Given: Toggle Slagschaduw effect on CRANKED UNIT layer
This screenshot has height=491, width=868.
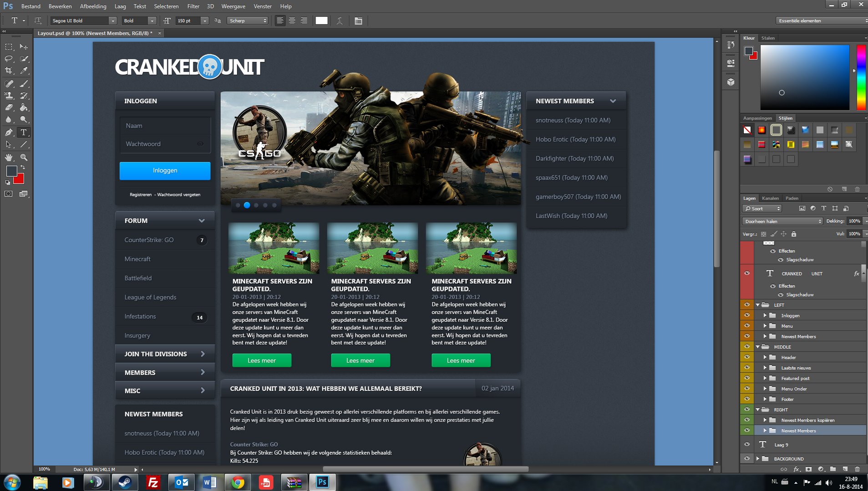Looking at the screenshot, I should click(781, 295).
